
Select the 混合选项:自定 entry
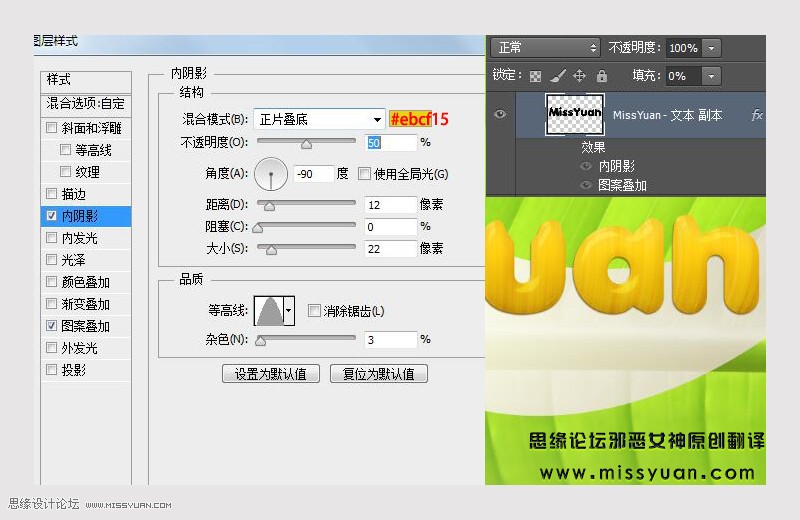(86, 104)
